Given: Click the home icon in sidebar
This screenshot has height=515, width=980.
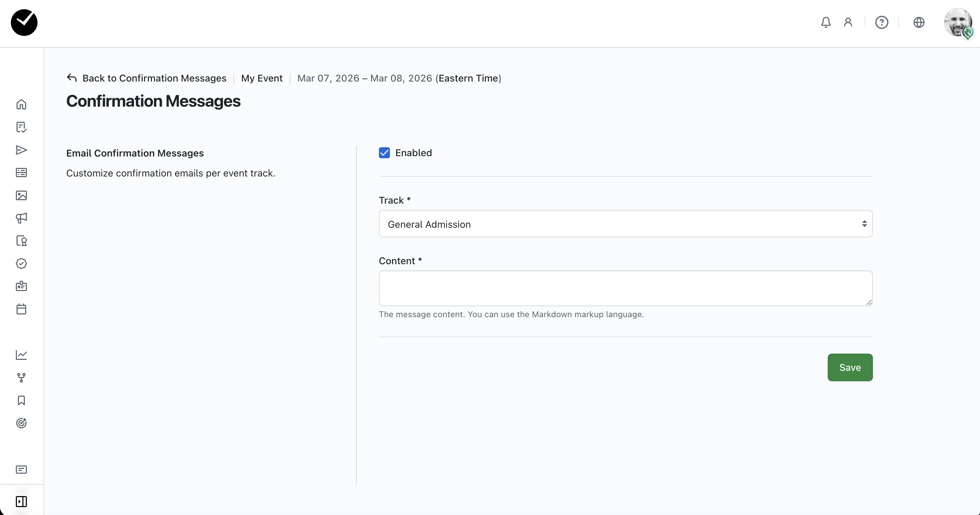Looking at the screenshot, I should coord(21,104).
